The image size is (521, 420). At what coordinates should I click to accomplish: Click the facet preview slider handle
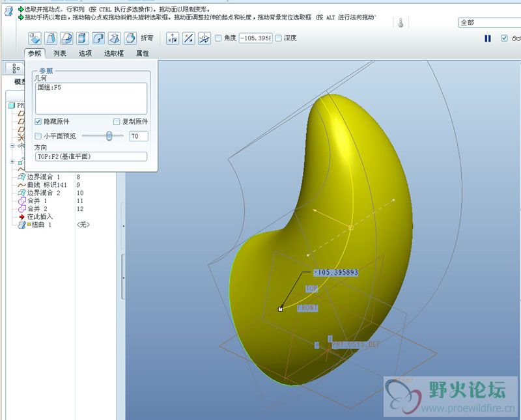[109, 136]
